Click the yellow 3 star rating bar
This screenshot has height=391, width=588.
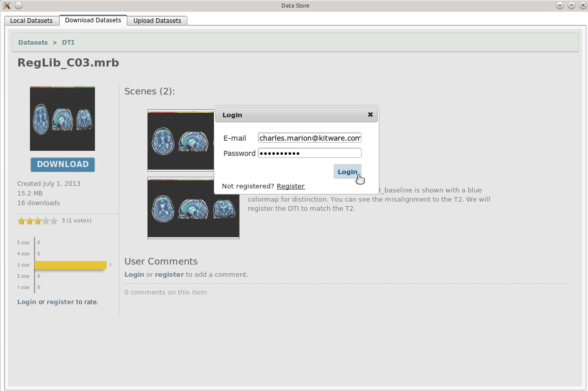[70, 265]
